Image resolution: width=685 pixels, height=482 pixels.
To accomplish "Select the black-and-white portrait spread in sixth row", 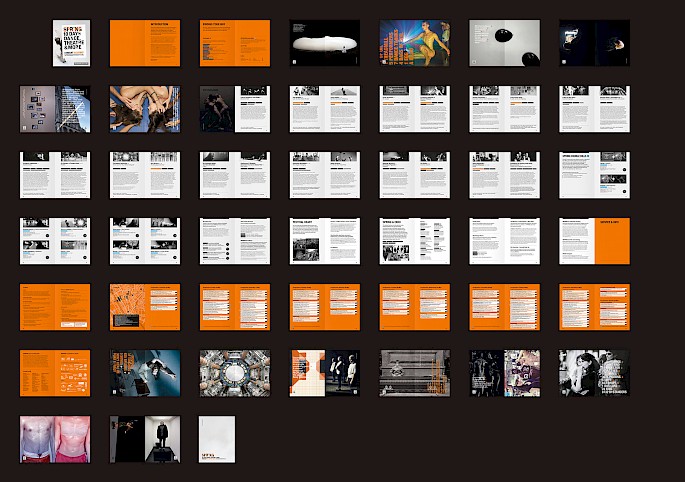I will [x=594, y=373].
